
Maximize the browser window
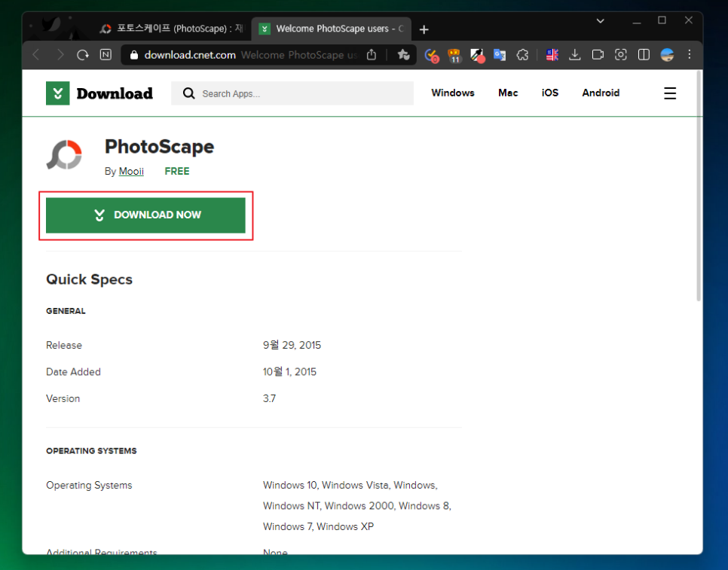tap(662, 20)
